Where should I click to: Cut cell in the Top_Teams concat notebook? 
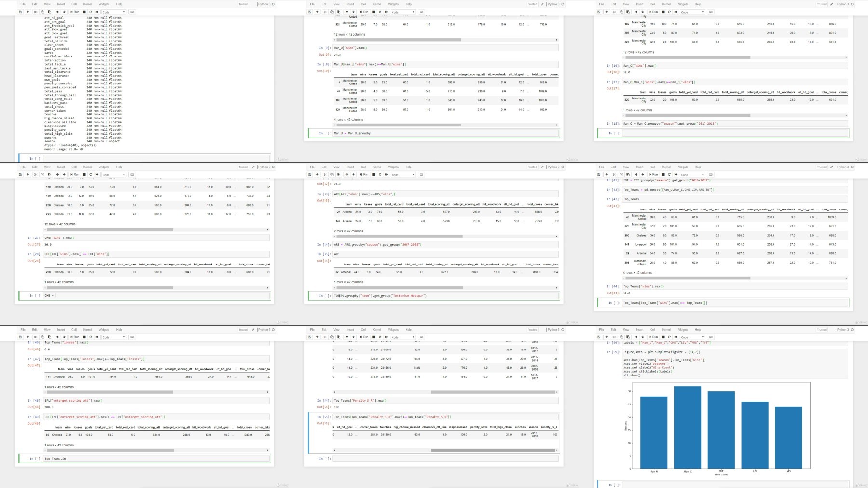[x=614, y=174]
